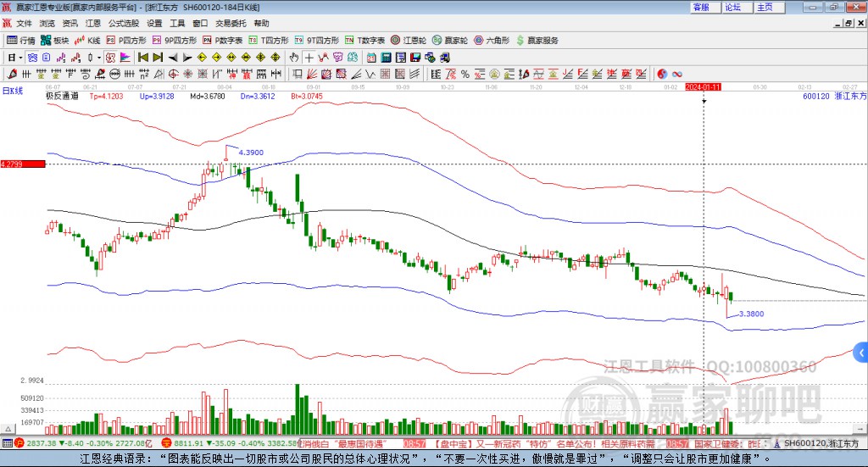Select the red circular target tool
Image resolution: width=868 pixels, height=467 pixels.
(x=173, y=74)
